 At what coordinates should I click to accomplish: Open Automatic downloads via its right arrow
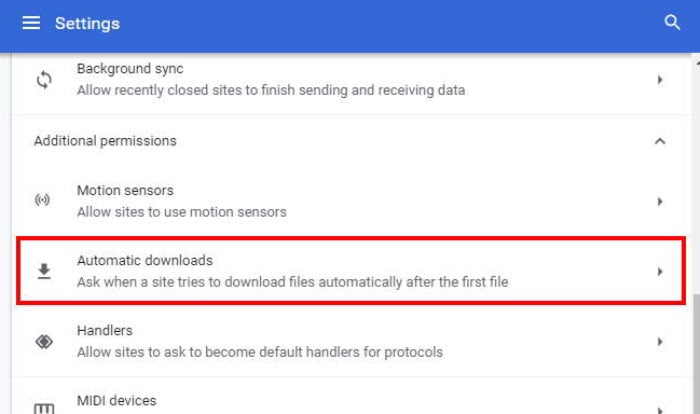(x=660, y=271)
